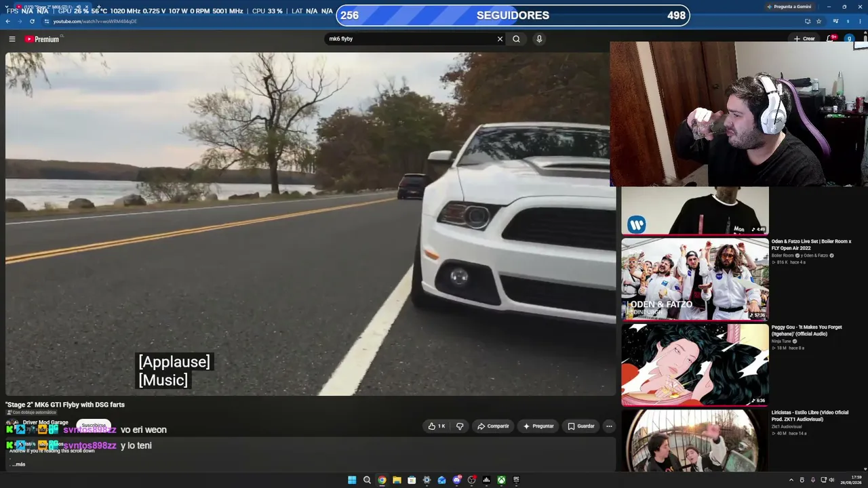Image resolution: width=868 pixels, height=488 pixels.
Task: Save the video with Guardar
Action: tap(581, 426)
